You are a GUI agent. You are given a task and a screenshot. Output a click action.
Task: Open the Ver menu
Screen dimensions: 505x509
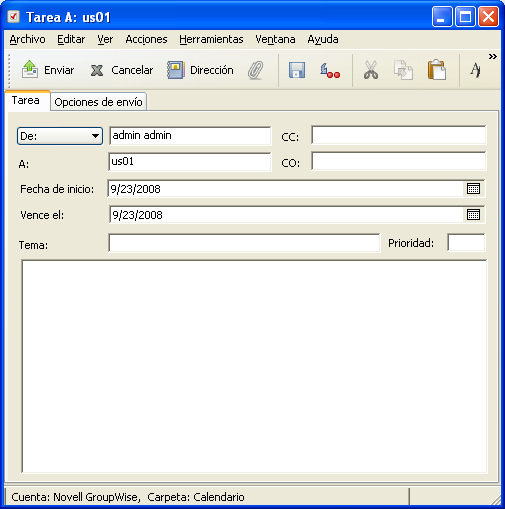[105, 39]
